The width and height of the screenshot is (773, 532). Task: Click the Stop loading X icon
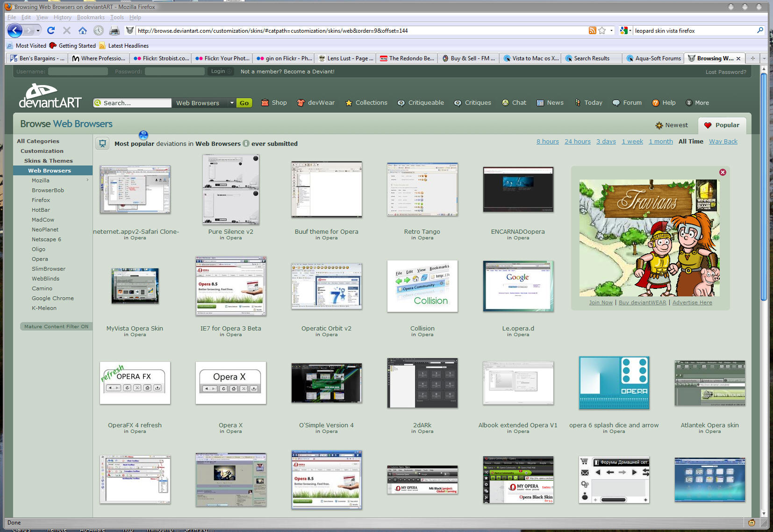67,30
